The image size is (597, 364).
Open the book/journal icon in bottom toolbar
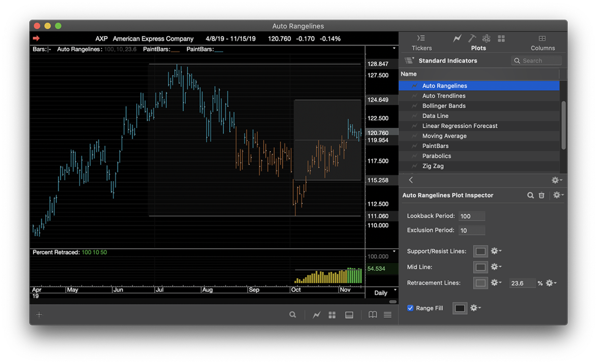[x=372, y=315]
